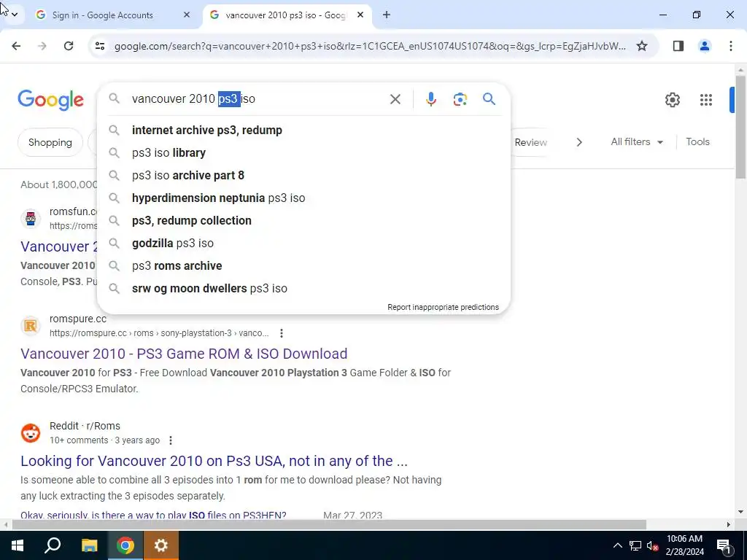
Task: Open Vancouver 2010 - PS3 Game ROM & ISO Download
Action: 184,354
